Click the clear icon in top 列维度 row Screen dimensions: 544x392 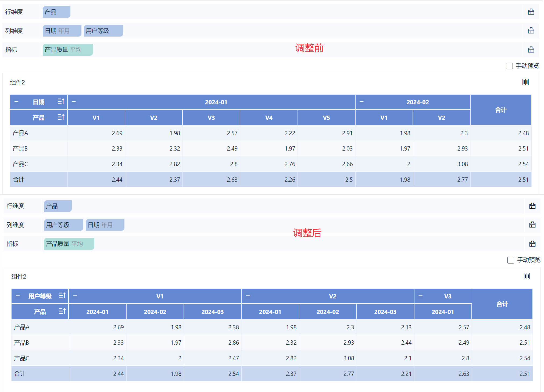[x=531, y=31]
